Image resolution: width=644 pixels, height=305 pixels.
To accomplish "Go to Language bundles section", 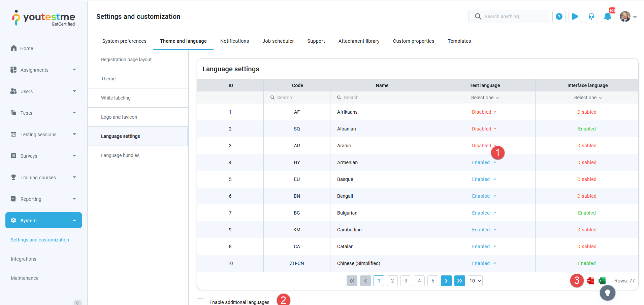I will coord(120,155).
